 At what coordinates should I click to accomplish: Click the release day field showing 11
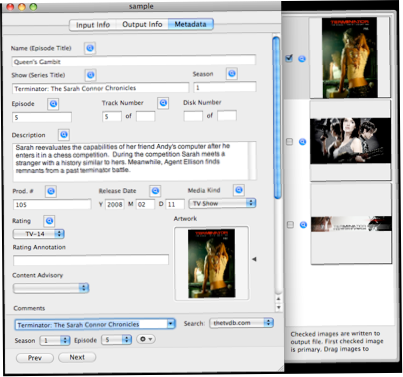coord(175,204)
